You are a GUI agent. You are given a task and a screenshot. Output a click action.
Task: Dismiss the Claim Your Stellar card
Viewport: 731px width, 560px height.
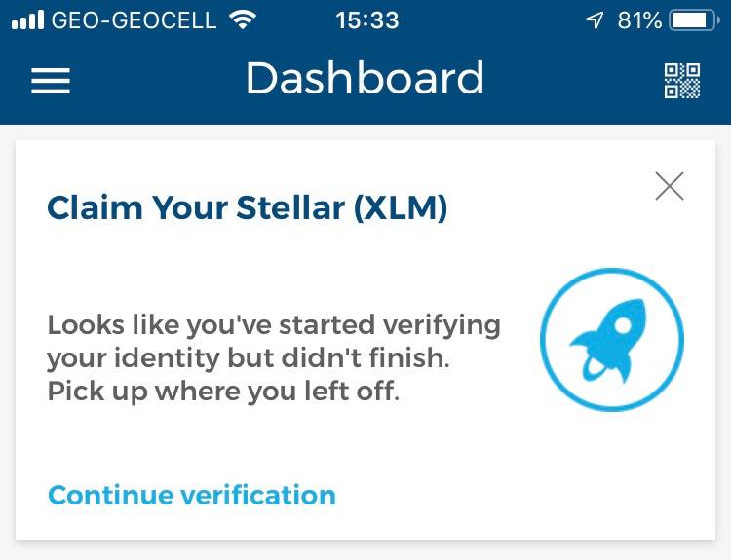point(670,186)
